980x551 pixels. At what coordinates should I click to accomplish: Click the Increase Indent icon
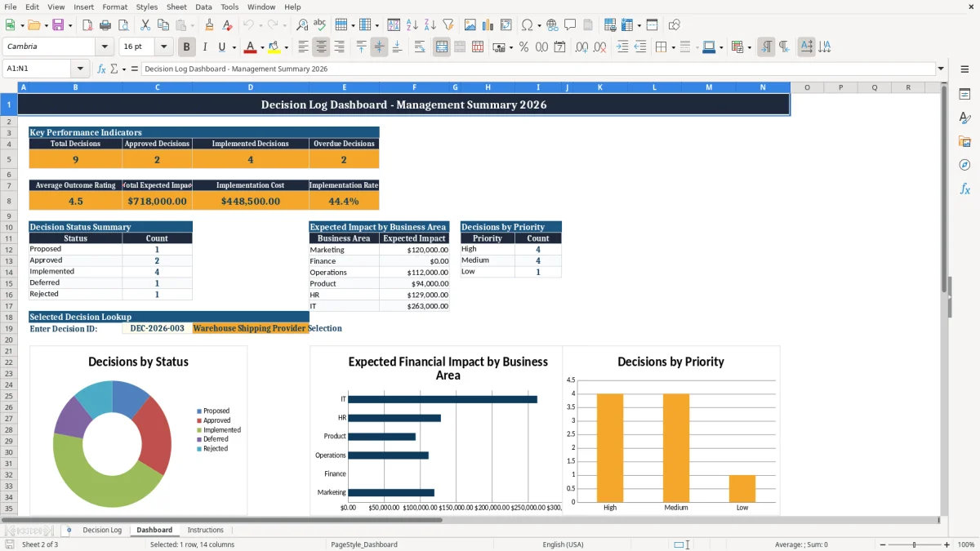tap(621, 47)
